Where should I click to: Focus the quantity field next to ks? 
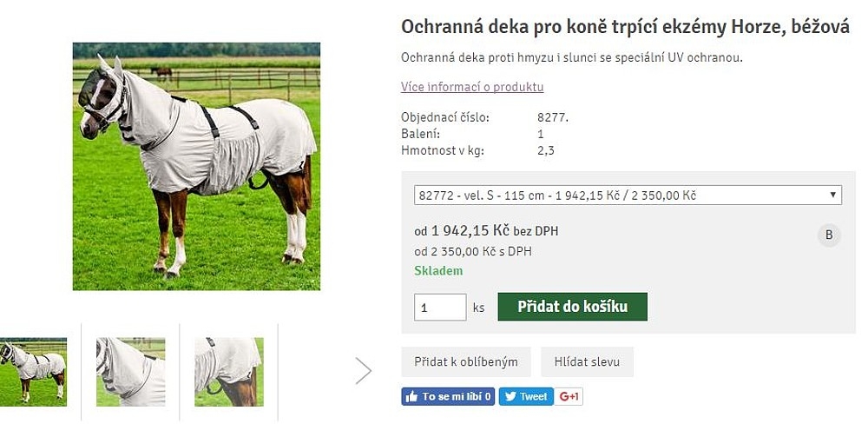click(440, 307)
